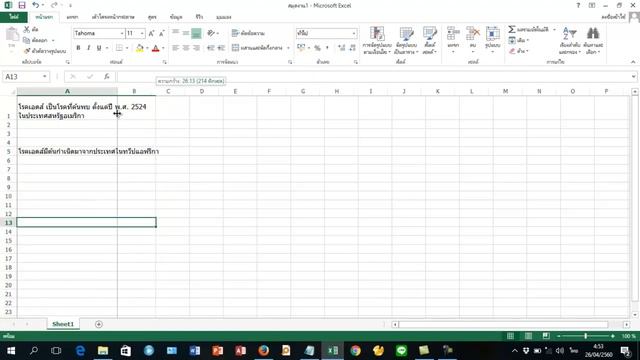640x360 pixels.
Task: Open the green File tab
Action: tap(14, 17)
